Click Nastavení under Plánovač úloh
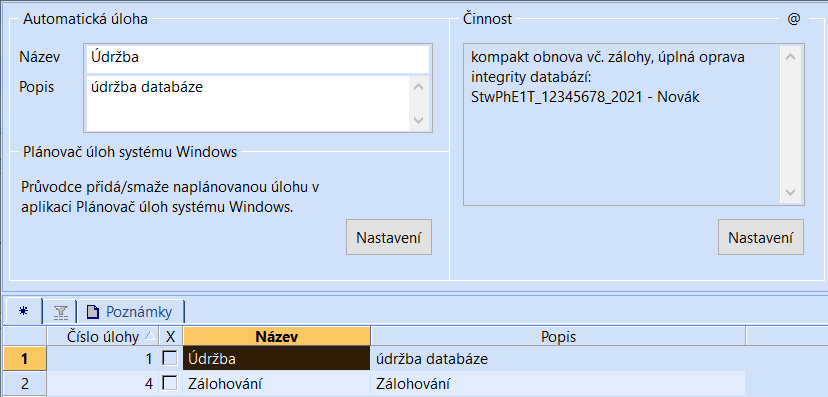This screenshot has height=397, width=828. click(x=389, y=238)
